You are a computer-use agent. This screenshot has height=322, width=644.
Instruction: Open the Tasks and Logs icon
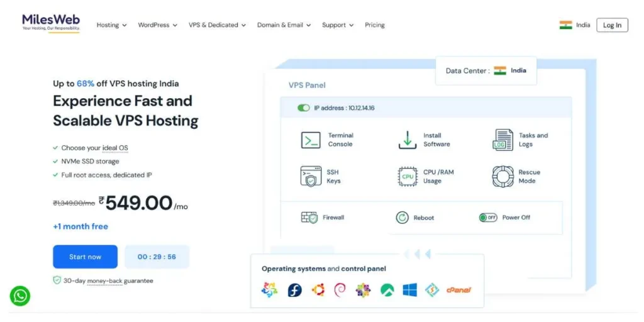[502, 140]
